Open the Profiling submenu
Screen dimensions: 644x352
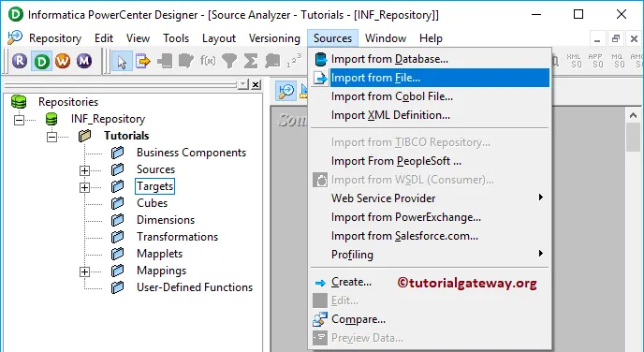click(x=430, y=255)
